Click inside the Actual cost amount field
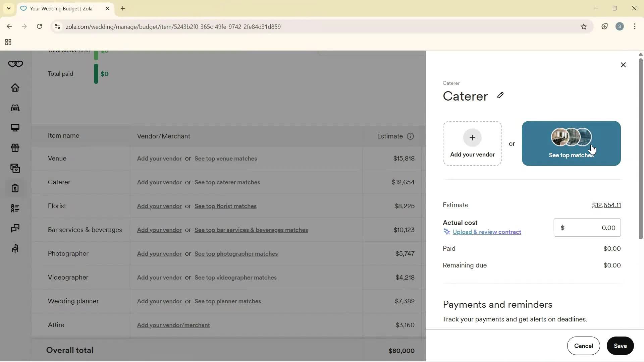The image size is (644, 362). [594, 227]
